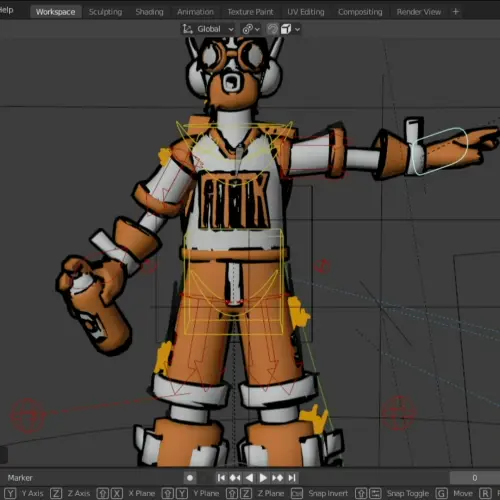This screenshot has width=500, height=500.
Task: Click the R key icon at the status bar end
Action: coord(485,493)
